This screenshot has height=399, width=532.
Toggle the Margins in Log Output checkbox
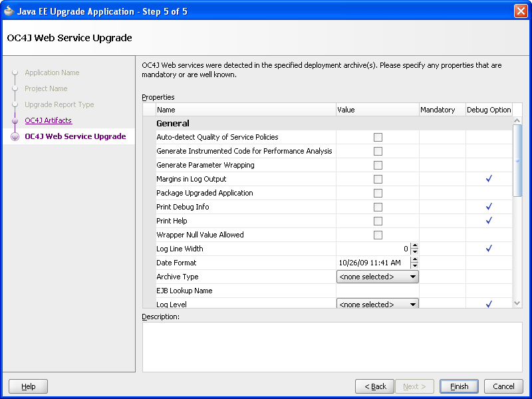click(378, 179)
